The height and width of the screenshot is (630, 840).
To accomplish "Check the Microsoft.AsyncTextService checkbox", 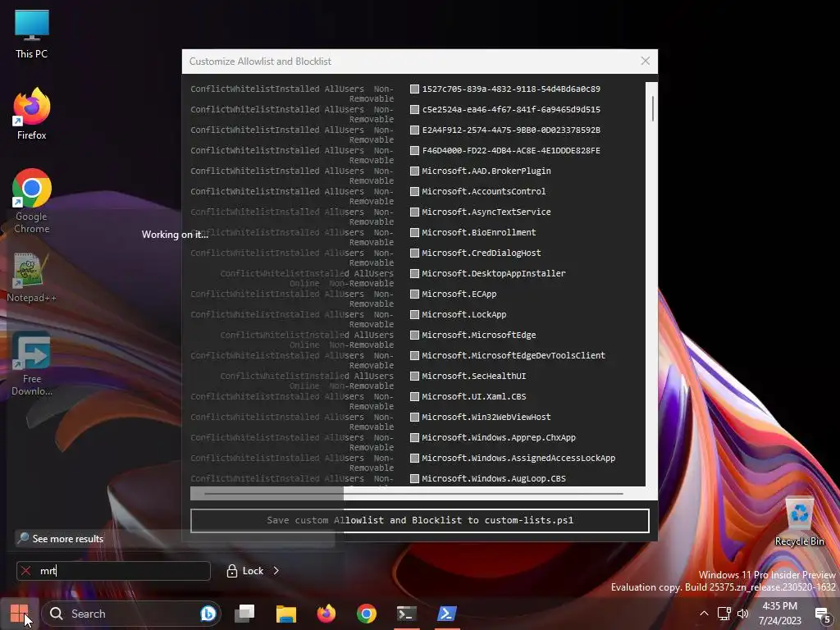I will [x=414, y=212].
